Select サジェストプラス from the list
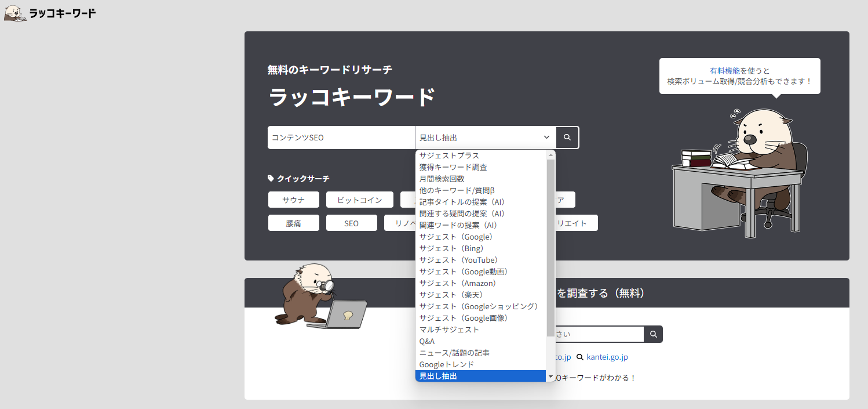Image resolution: width=868 pixels, height=409 pixels. [x=481, y=155]
